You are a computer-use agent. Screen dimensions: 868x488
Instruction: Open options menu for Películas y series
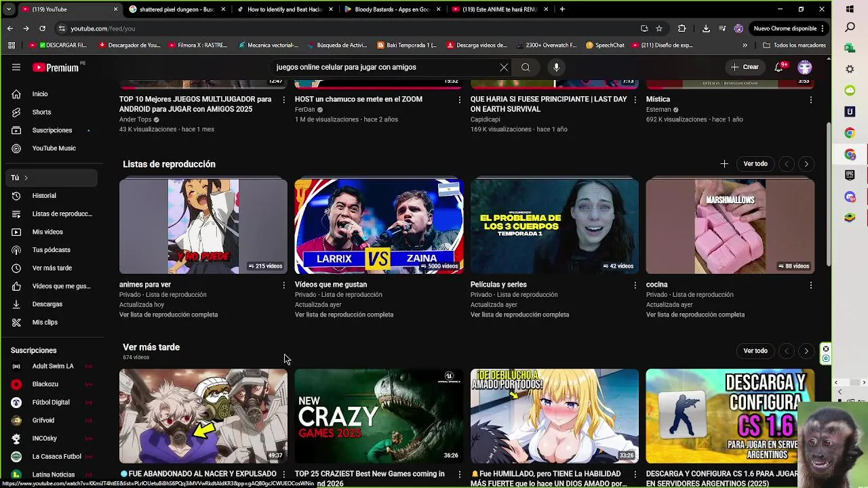[x=635, y=285]
